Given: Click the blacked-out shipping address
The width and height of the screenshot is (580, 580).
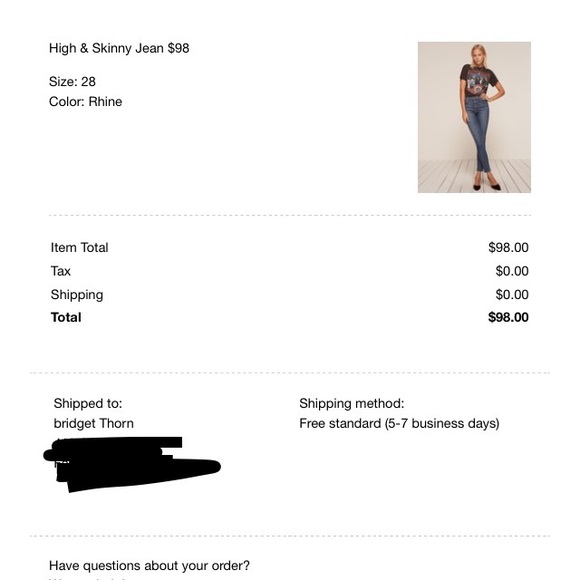Looking at the screenshot, I should pos(132,464).
